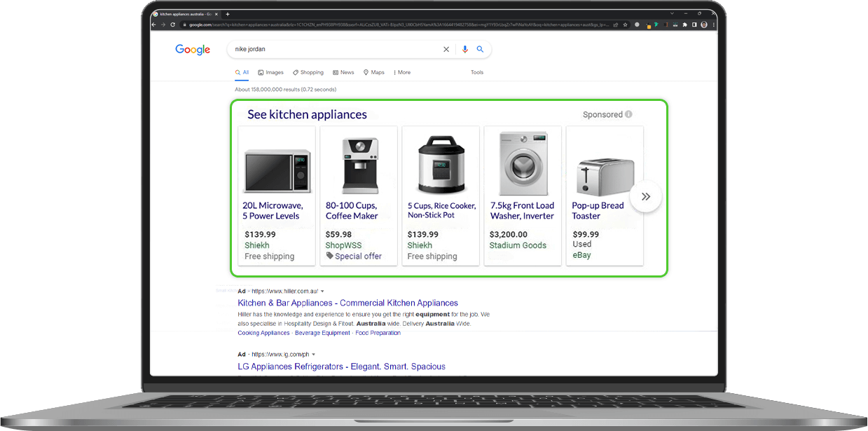This screenshot has height=431, width=868.
Task: Advance the product carousel with the next arrow
Action: [x=645, y=196]
